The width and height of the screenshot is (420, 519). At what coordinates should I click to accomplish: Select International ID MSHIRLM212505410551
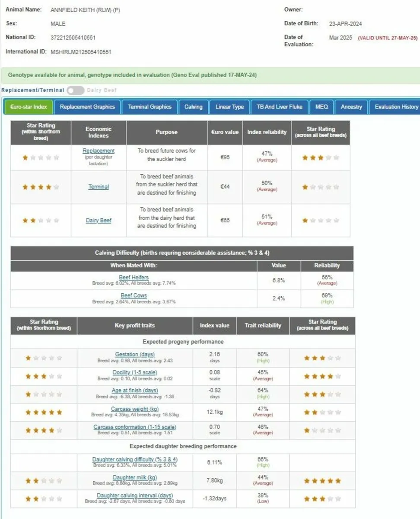(81, 52)
